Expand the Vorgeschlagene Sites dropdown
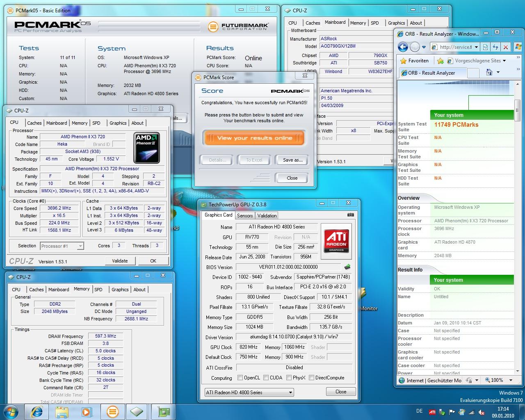525x420 pixels. 504,61
